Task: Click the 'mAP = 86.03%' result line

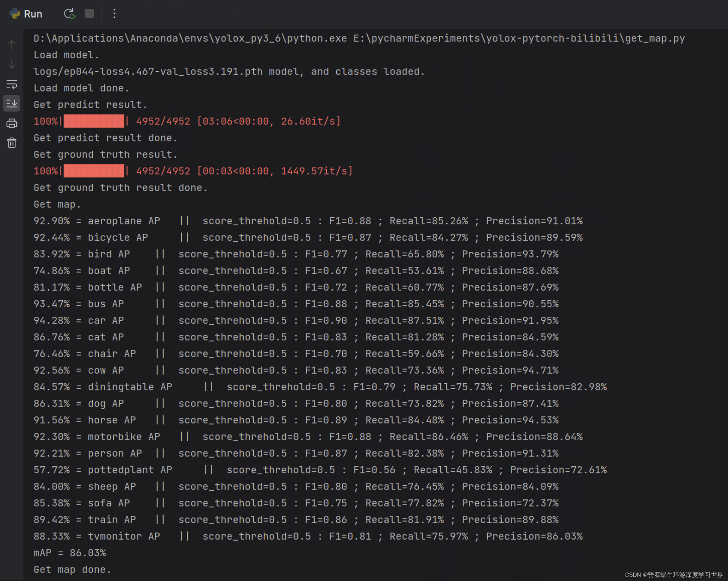Action: coord(69,553)
